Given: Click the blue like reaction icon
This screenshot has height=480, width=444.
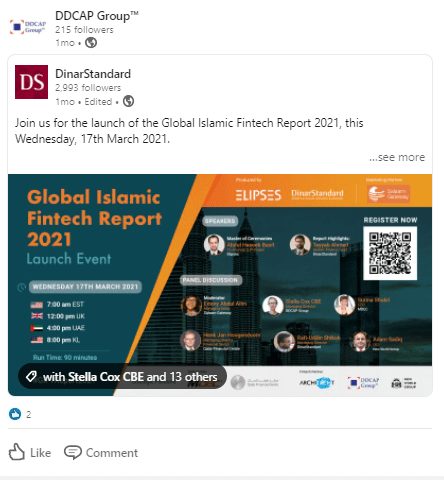Looking at the screenshot, I should point(15,414).
